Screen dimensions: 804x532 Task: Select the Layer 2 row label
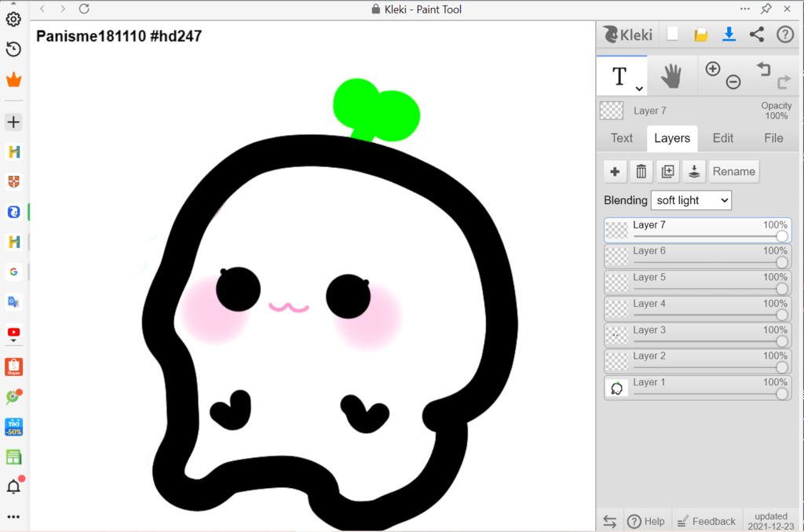(x=649, y=355)
